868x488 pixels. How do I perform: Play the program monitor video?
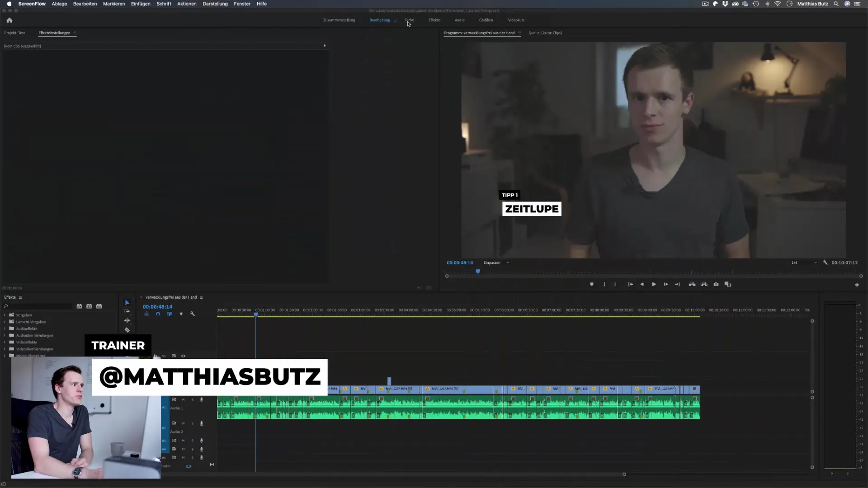coord(654,284)
